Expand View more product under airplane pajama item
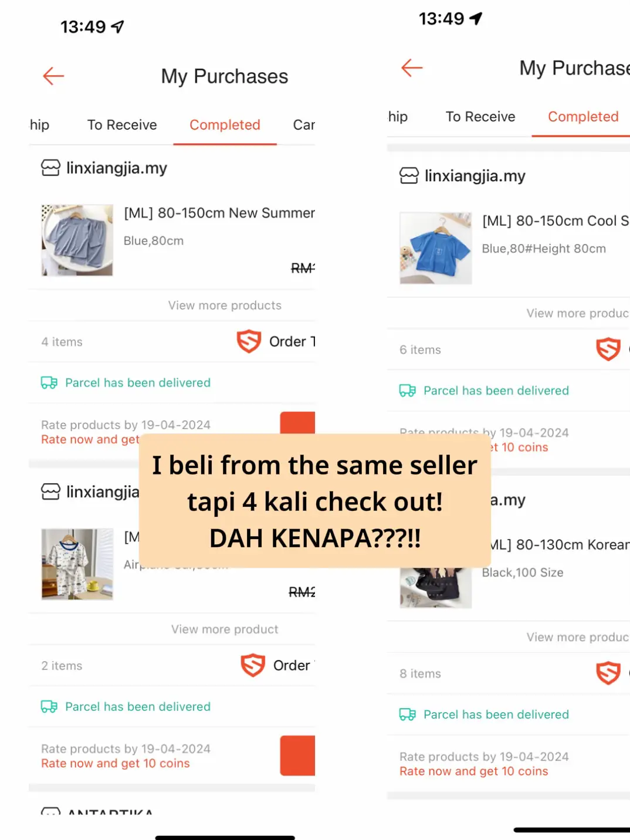The width and height of the screenshot is (630, 840). (x=225, y=629)
